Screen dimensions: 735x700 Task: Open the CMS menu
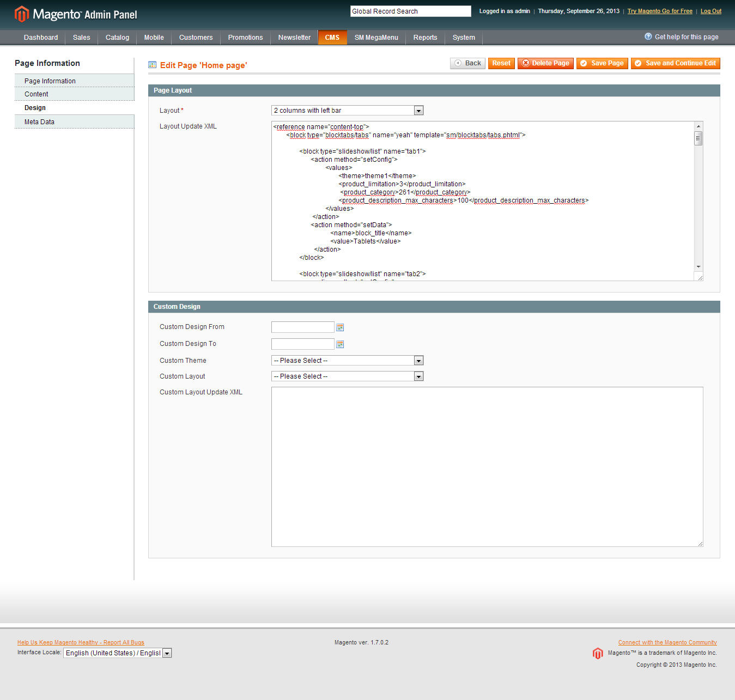[x=332, y=38]
